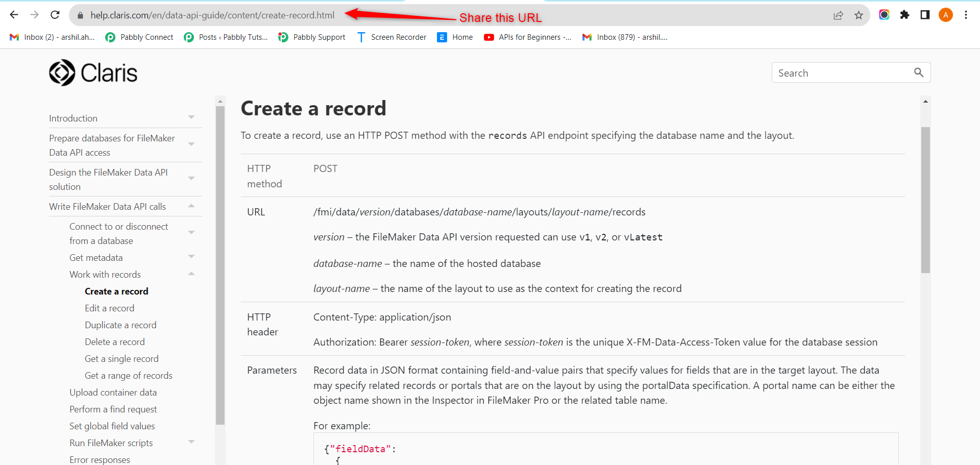Screen dimensions: 980x465
Task: Open the Chrome three-dot menu
Action: (966, 15)
